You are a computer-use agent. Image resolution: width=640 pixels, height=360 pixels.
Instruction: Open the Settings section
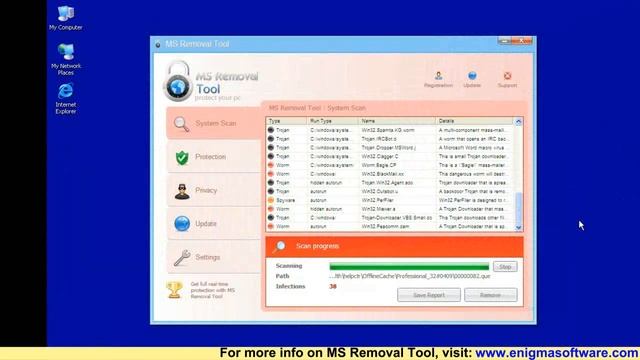(213, 257)
